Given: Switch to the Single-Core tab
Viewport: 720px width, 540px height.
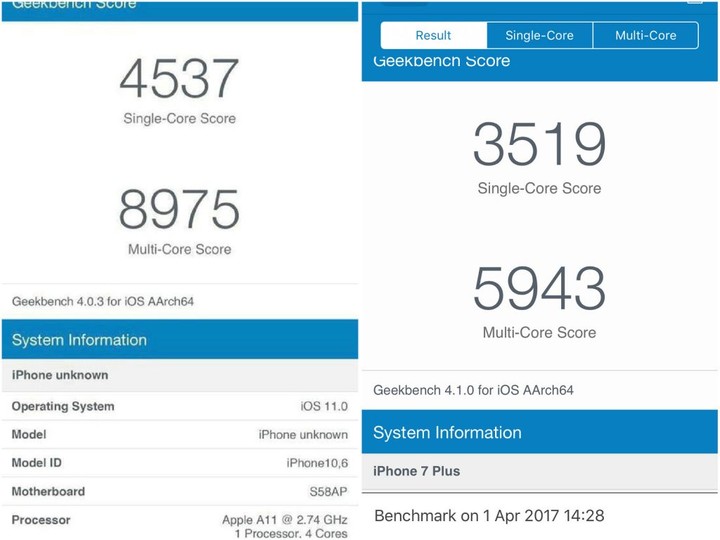Looking at the screenshot, I should (x=540, y=35).
